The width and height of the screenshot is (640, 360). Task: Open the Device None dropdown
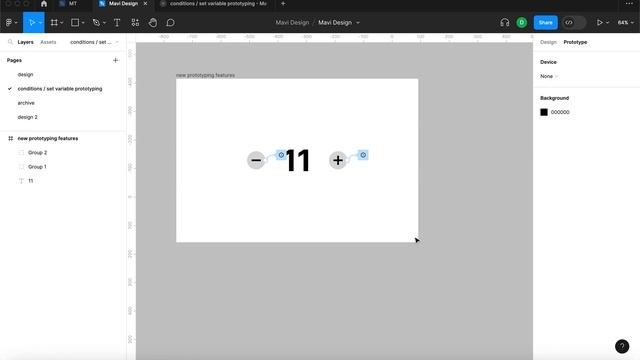(x=549, y=76)
